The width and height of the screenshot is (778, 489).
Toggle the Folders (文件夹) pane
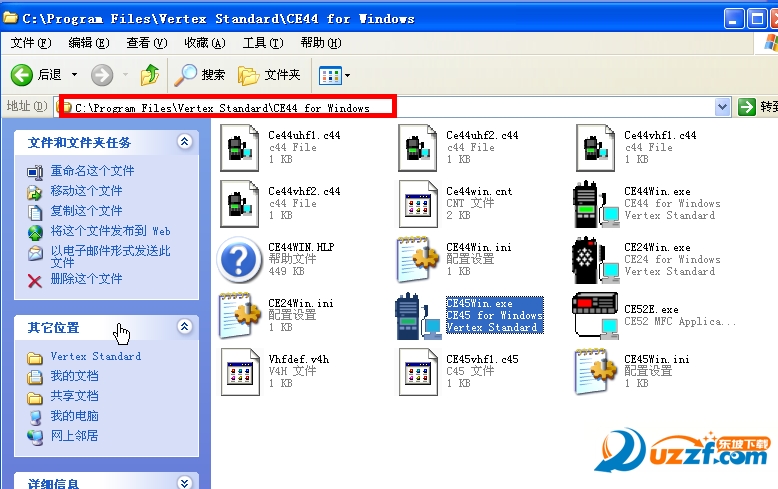point(269,75)
